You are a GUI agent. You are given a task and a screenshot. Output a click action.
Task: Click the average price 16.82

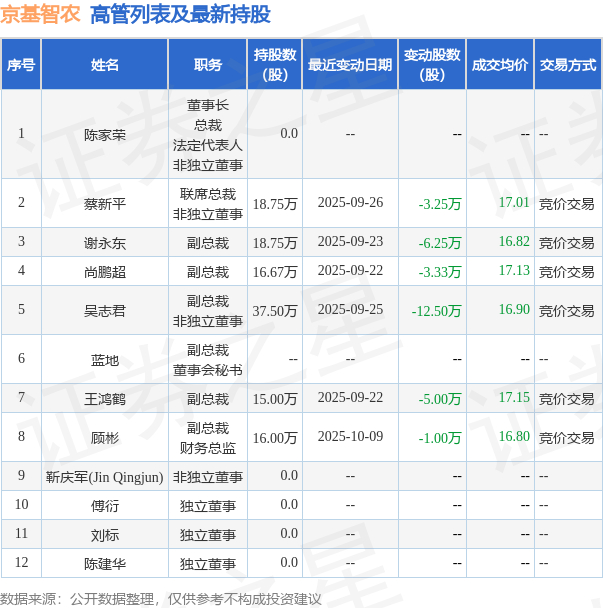pos(514,242)
